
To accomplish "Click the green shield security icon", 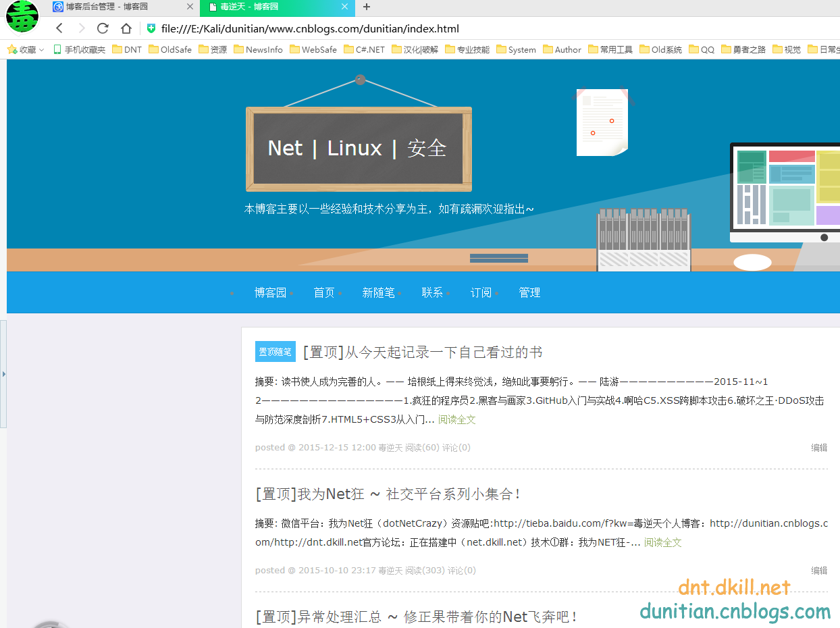I will pyautogui.click(x=151, y=28).
